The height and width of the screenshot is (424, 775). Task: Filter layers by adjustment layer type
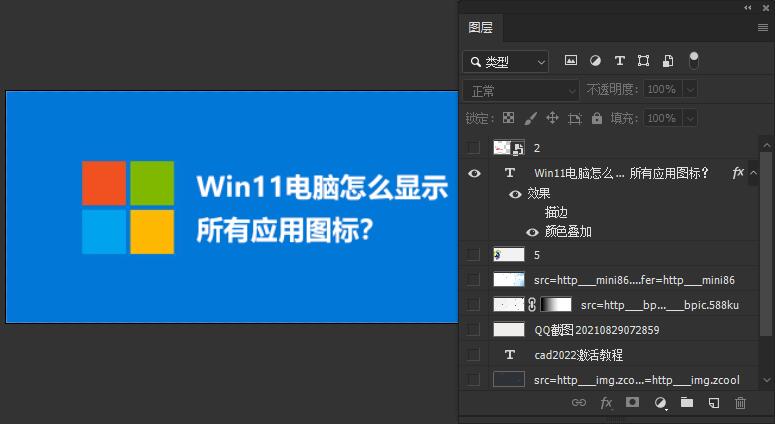[x=595, y=60]
